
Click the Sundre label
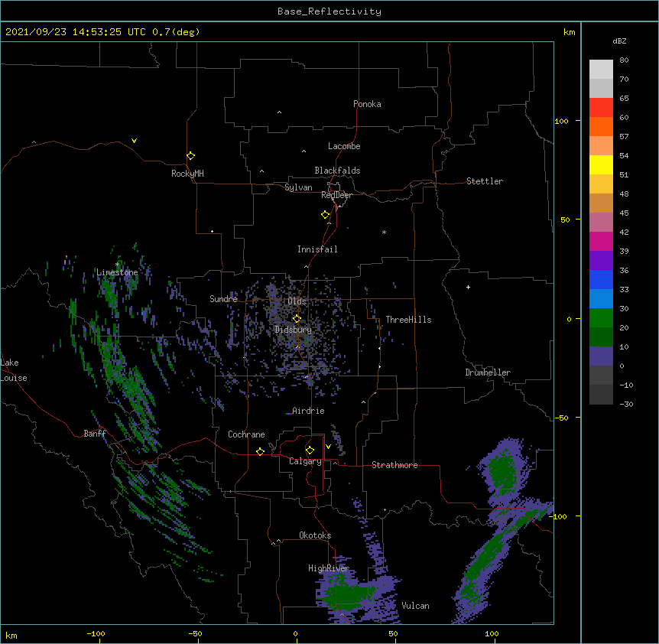pos(223,299)
